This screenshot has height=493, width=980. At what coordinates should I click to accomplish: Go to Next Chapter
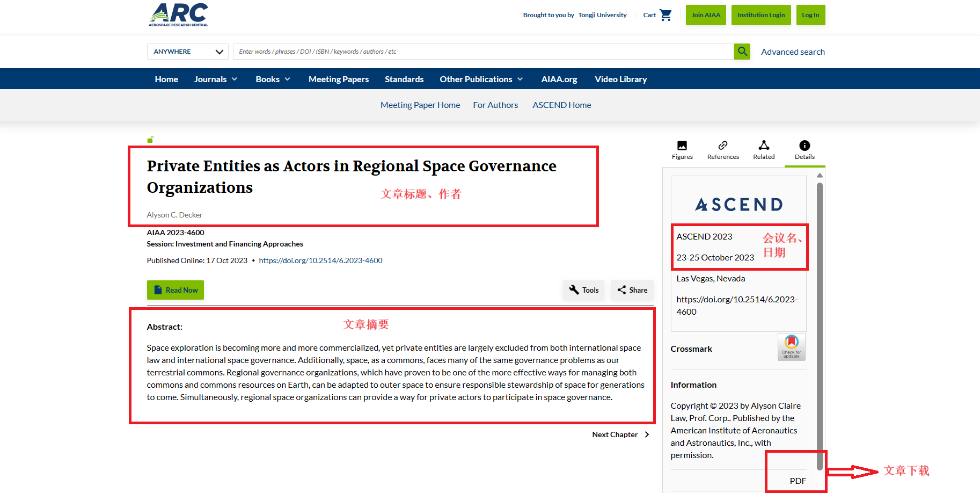click(620, 434)
